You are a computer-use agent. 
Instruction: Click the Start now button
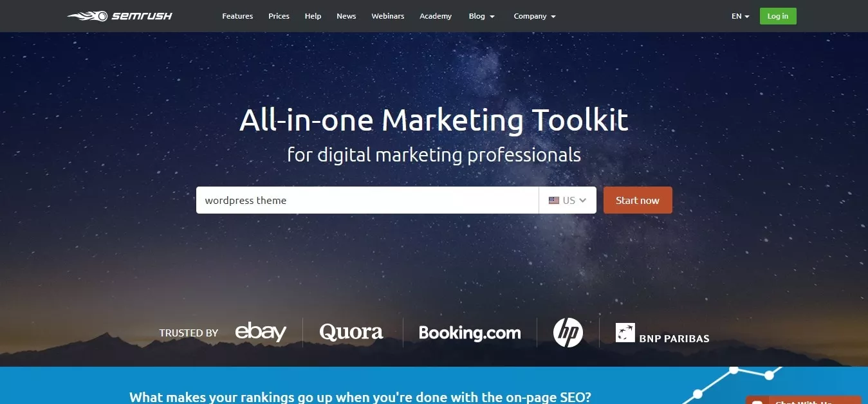(638, 200)
